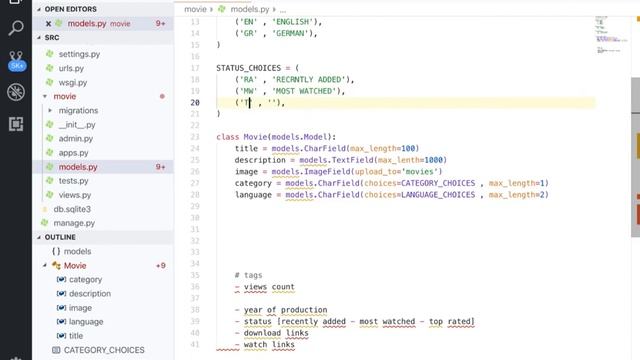
Task: Collapse the Movie class in Outline
Action: tap(45, 265)
